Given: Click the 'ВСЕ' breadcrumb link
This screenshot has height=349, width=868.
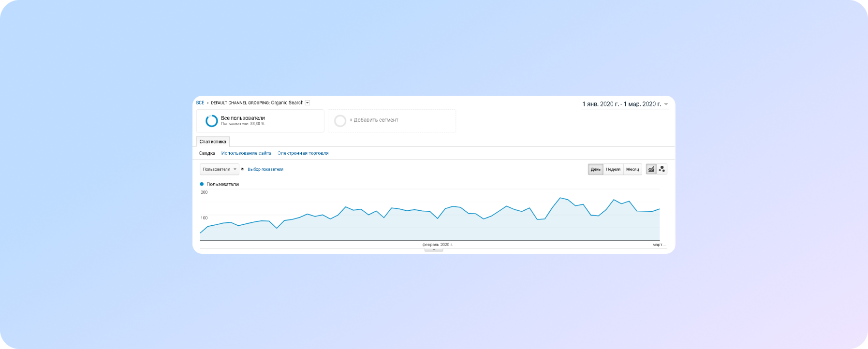Looking at the screenshot, I should pyautogui.click(x=200, y=102).
